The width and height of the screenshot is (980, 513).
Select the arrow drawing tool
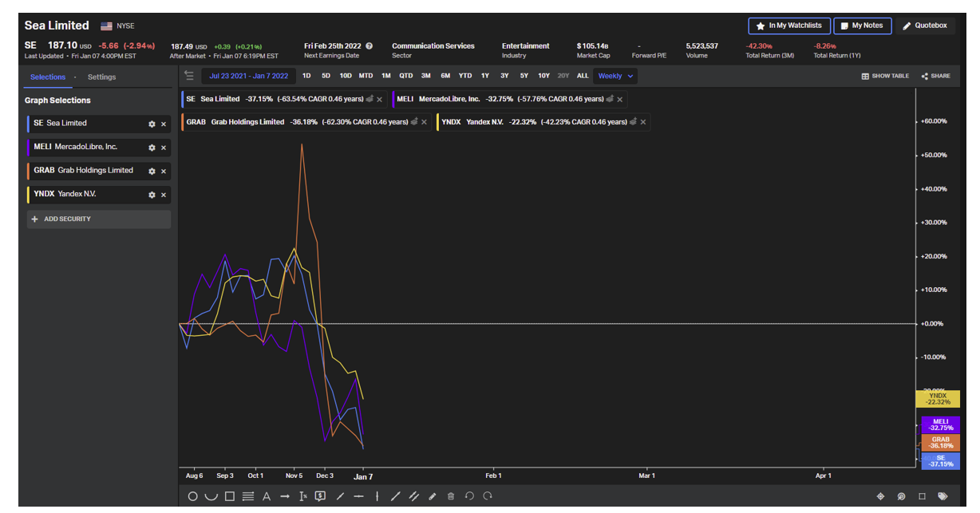pyautogui.click(x=285, y=496)
